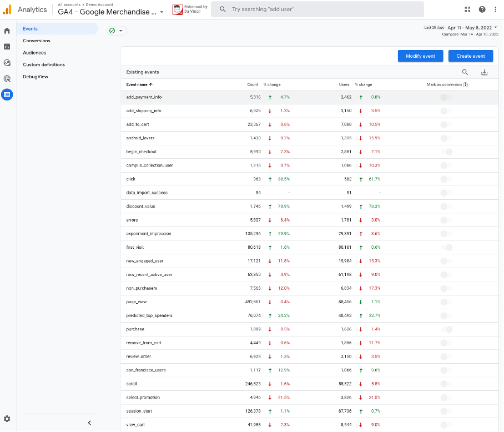Download the events table

(484, 72)
